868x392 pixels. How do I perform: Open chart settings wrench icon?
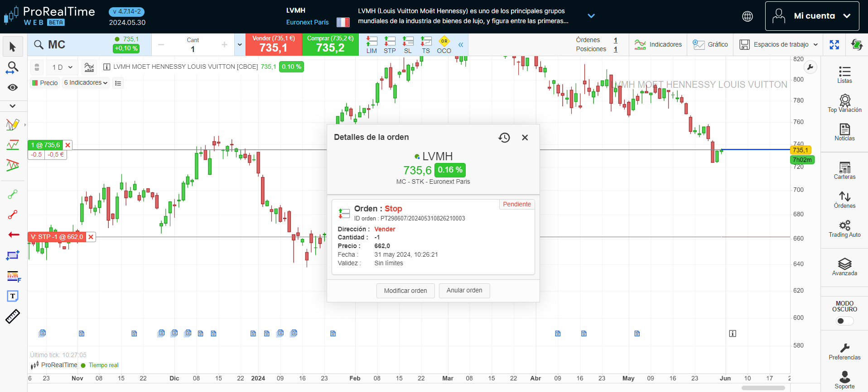[x=810, y=67]
